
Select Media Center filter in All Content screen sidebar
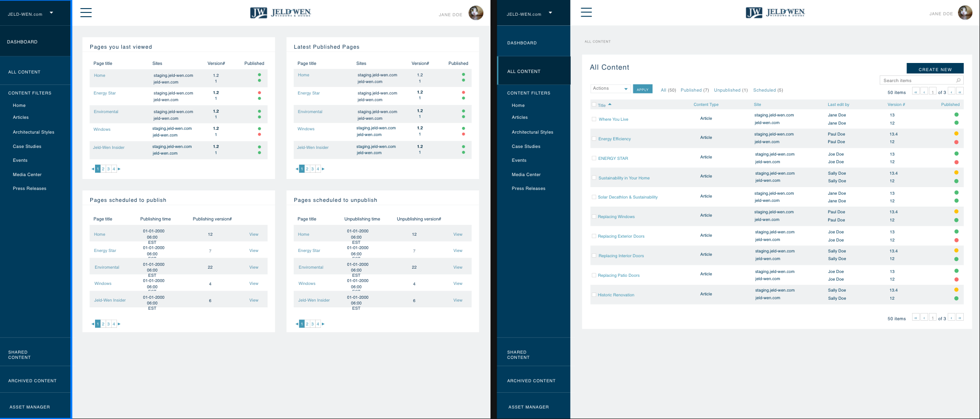tap(526, 175)
